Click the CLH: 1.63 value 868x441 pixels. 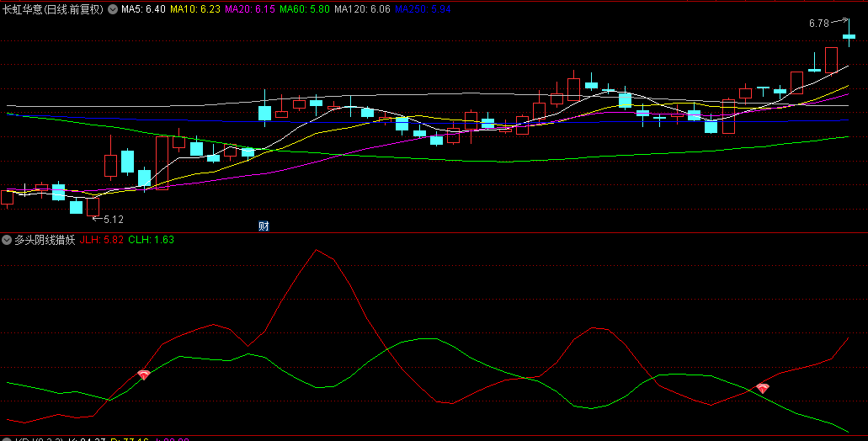tap(152, 240)
